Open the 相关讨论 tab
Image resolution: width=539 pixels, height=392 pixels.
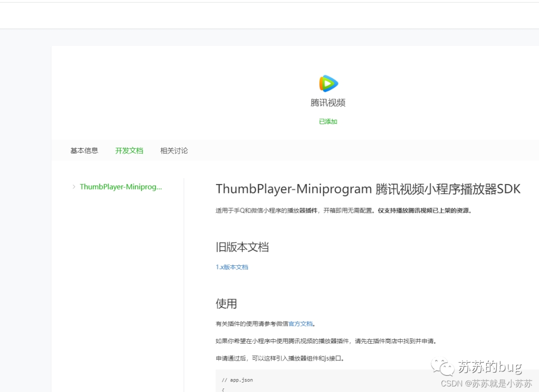174,151
